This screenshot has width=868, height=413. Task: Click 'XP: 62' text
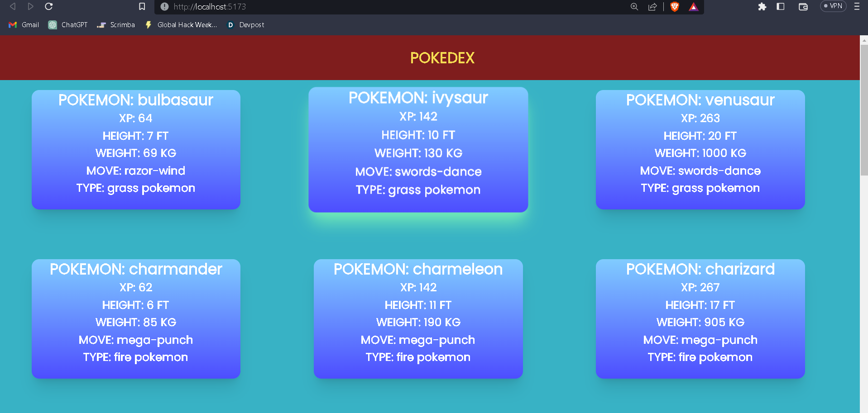click(x=136, y=287)
